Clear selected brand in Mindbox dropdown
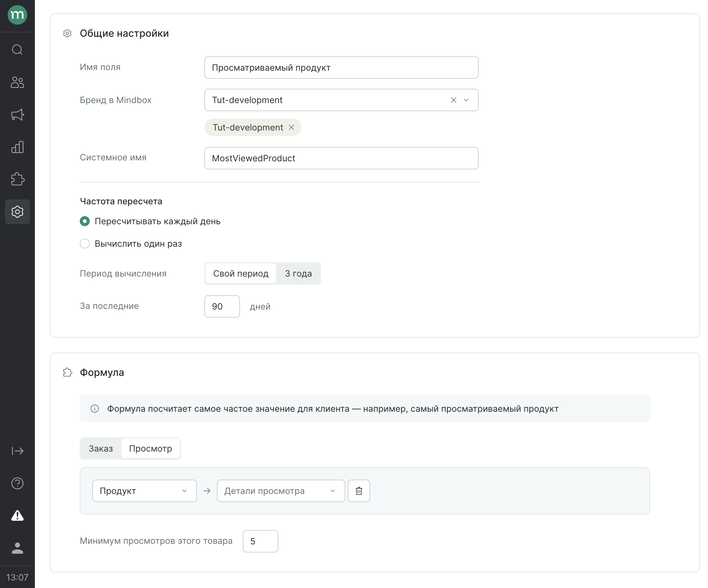 click(x=453, y=100)
